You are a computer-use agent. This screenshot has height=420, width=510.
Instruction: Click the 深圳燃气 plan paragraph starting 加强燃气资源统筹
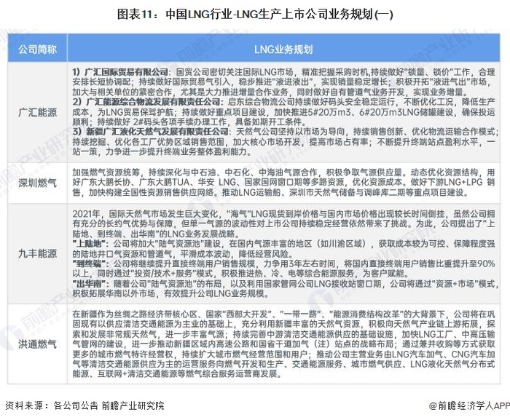tap(283, 183)
